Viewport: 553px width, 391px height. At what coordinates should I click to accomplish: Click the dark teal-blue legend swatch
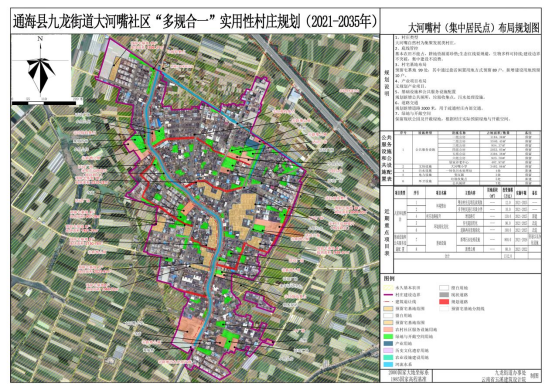tap(388, 343)
